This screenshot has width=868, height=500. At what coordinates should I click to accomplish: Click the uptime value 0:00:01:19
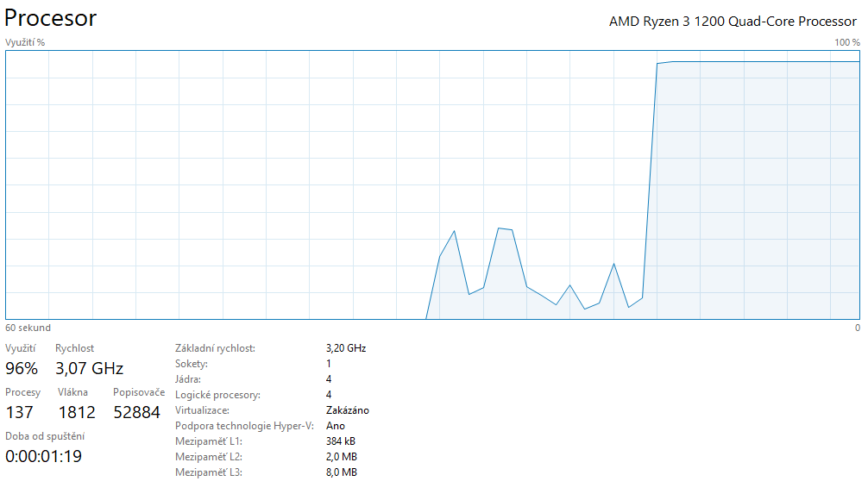coord(43,456)
